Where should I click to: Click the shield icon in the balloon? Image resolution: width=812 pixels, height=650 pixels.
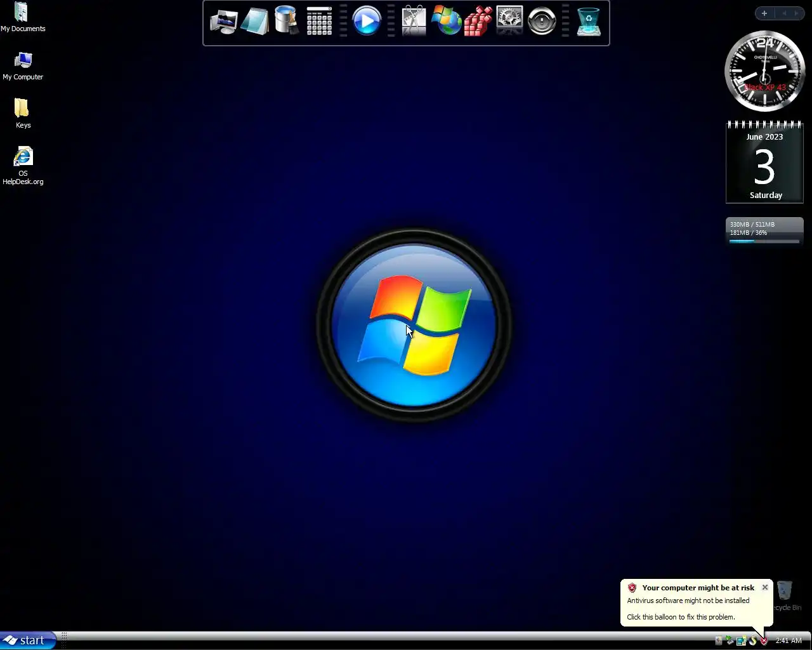click(x=632, y=588)
